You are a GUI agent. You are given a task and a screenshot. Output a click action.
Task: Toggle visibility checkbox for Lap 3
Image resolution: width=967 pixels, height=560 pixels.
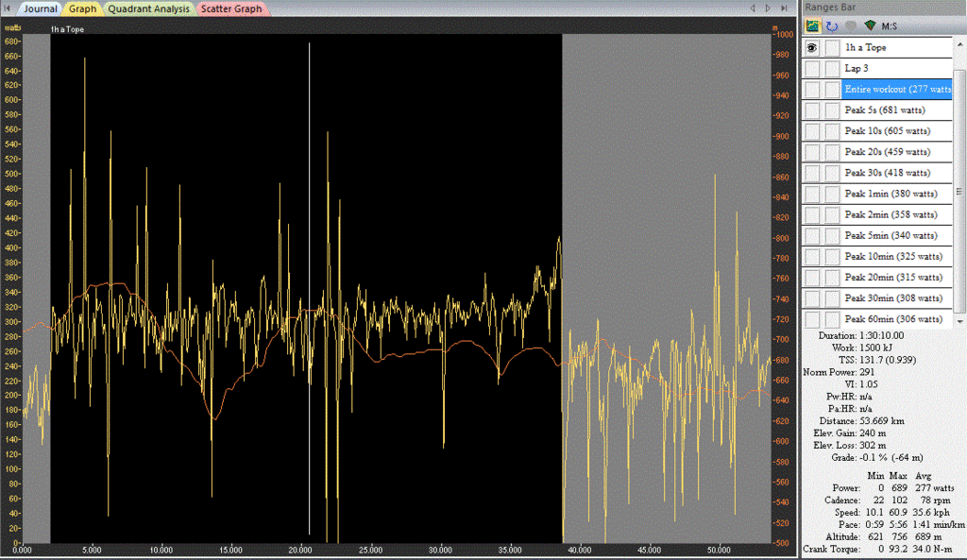[812, 69]
